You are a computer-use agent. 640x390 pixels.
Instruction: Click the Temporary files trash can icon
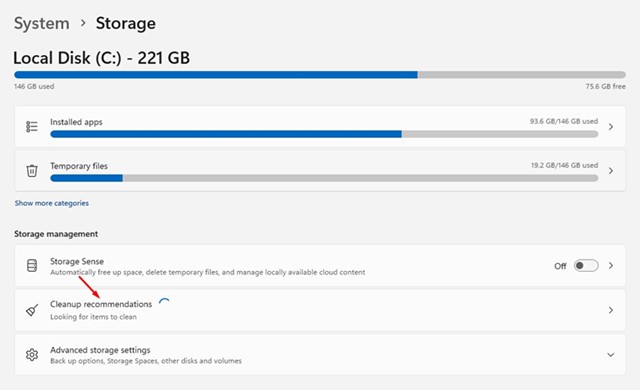point(32,171)
